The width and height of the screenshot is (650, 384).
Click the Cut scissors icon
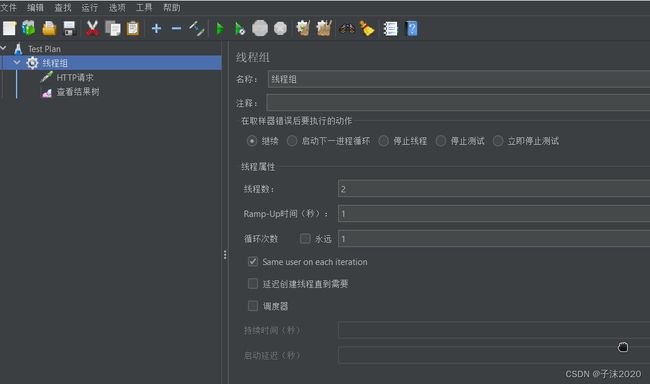point(92,28)
